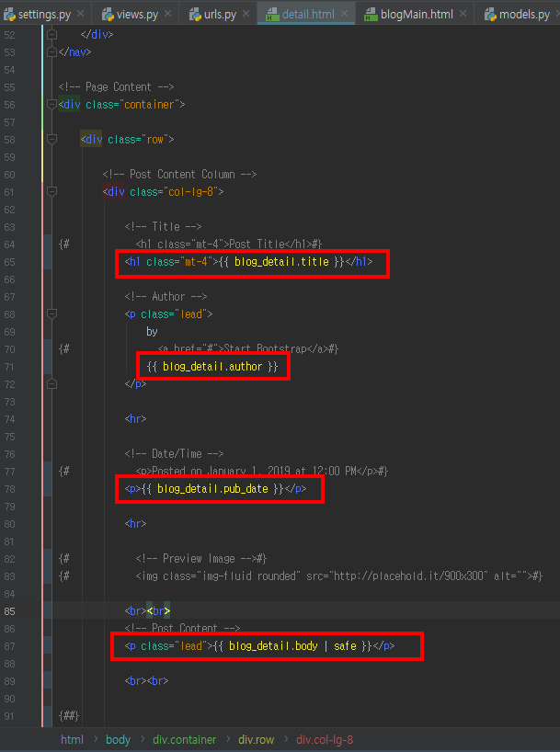Click the HTML file icon on blogMain.html tab
The width and height of the screenshot is (560, 752).
(371, 15)
